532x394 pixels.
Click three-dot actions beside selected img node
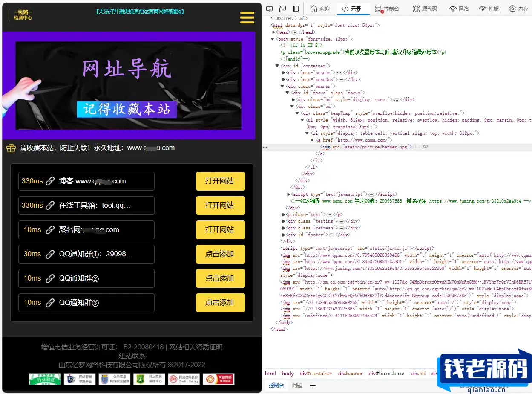(x=265, y=147)
